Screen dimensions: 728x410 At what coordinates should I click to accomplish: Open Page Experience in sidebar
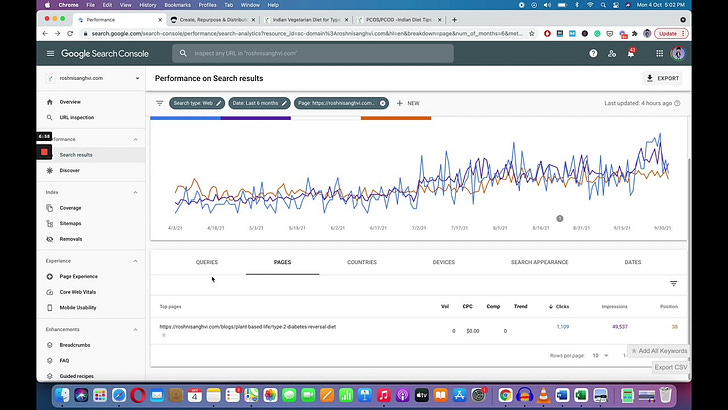pos(78,276)
